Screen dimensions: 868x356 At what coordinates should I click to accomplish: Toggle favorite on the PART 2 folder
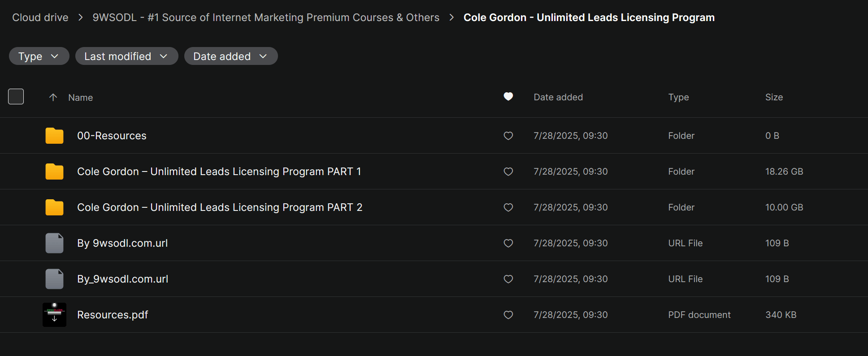pyautogui.click(x=508, y=207)
